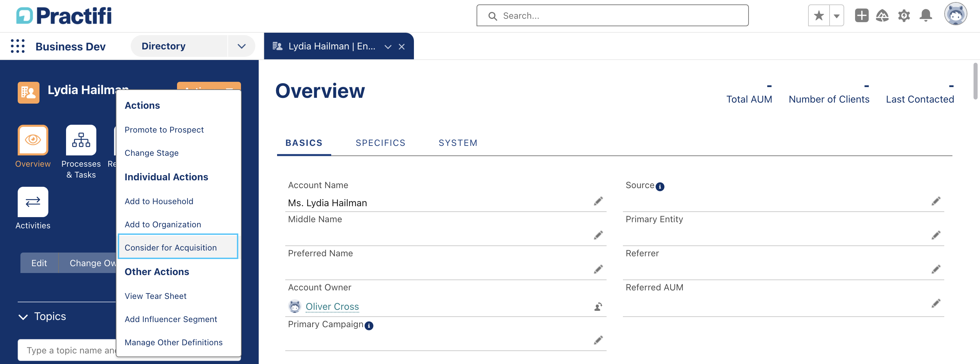Image resolution: width=980 pixels, height=364 pixels.
Task: Choose Change Stage action
Action: [x=151, y=153]
